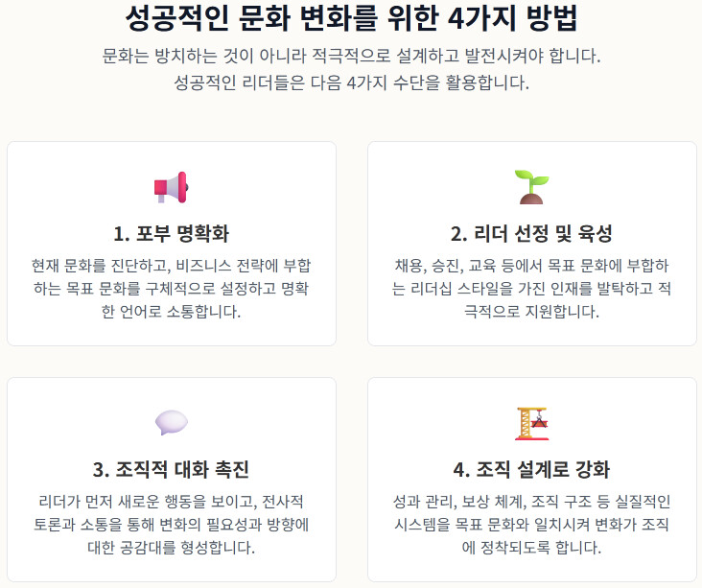Click the description text under '리더 선정 및 육성'
This screenshot has width=702, height=588.
tap(531, 288)
